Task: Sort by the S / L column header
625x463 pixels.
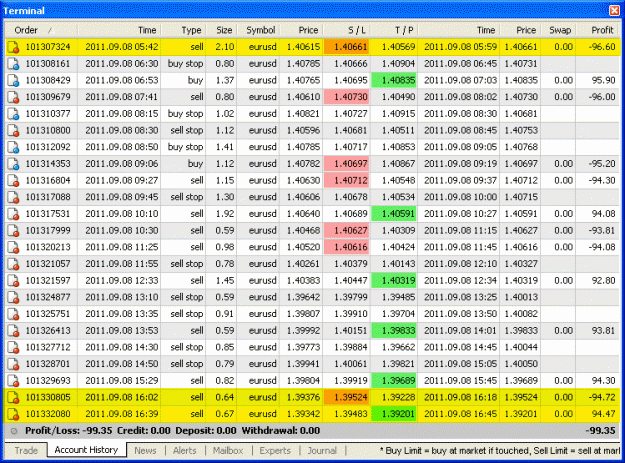Action: point(347,30)
